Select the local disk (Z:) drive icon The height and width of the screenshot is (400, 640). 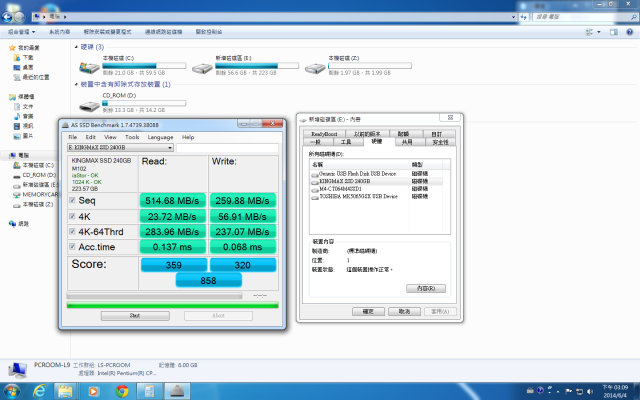point(315,68)
